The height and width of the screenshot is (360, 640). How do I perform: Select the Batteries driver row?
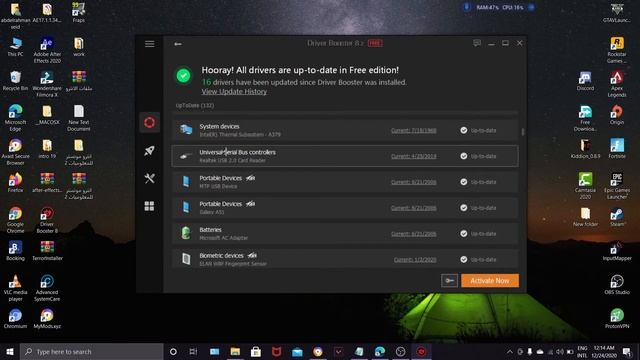pyautogui.click(x=345, y=233)
